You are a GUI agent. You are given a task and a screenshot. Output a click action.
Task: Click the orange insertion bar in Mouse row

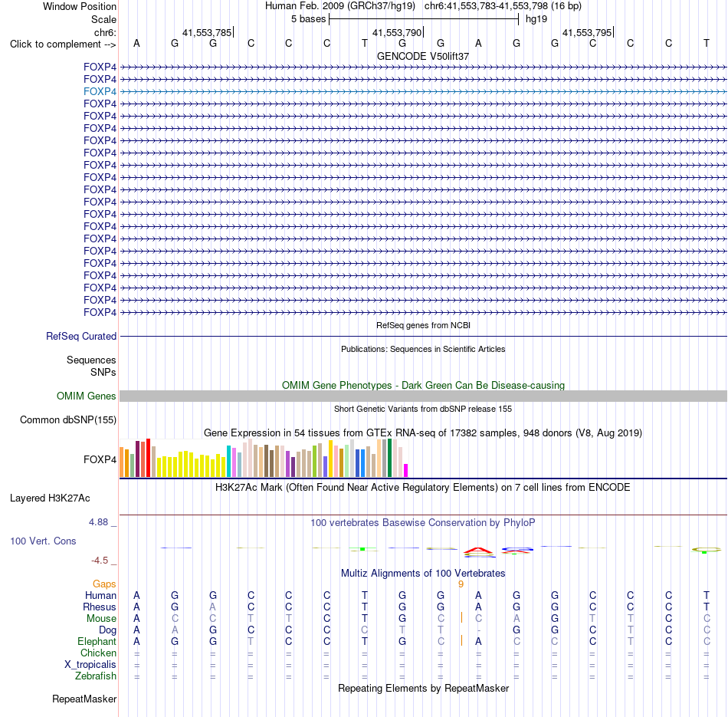461,618
